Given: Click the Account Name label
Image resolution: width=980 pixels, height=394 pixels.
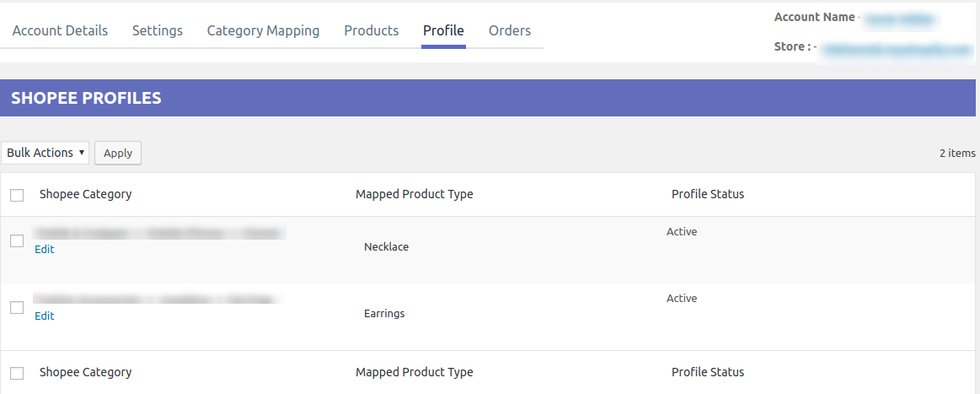Looking at the screenshot, I should 814,18.
